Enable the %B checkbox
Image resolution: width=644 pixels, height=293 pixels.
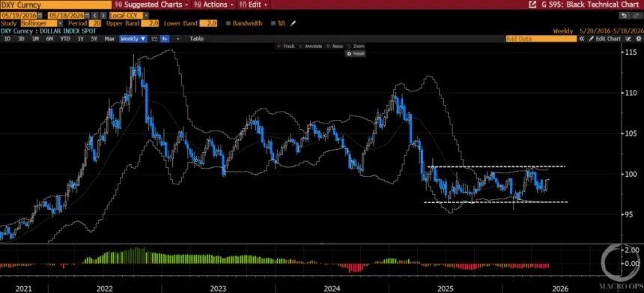(273, 23)
